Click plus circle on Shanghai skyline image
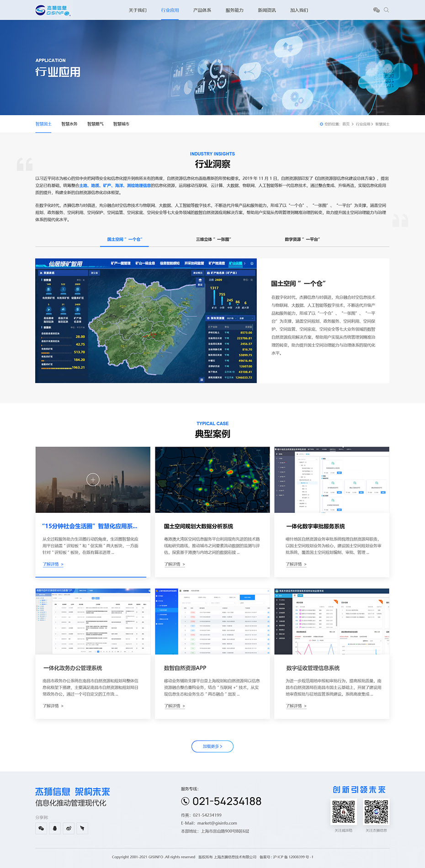This screenshot has height=868, width=425. coord(93,479)
